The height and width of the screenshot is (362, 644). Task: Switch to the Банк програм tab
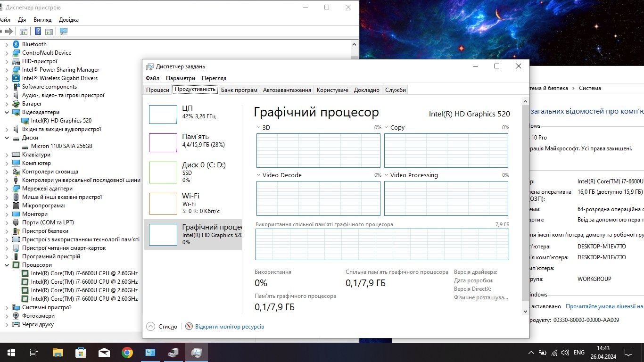coord(239,90)
